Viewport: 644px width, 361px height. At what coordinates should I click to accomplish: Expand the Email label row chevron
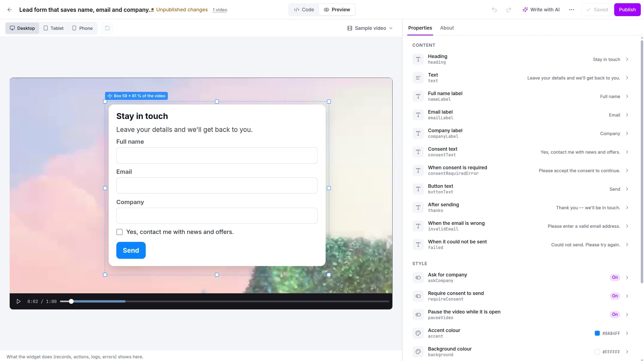[x=627, y=115]
